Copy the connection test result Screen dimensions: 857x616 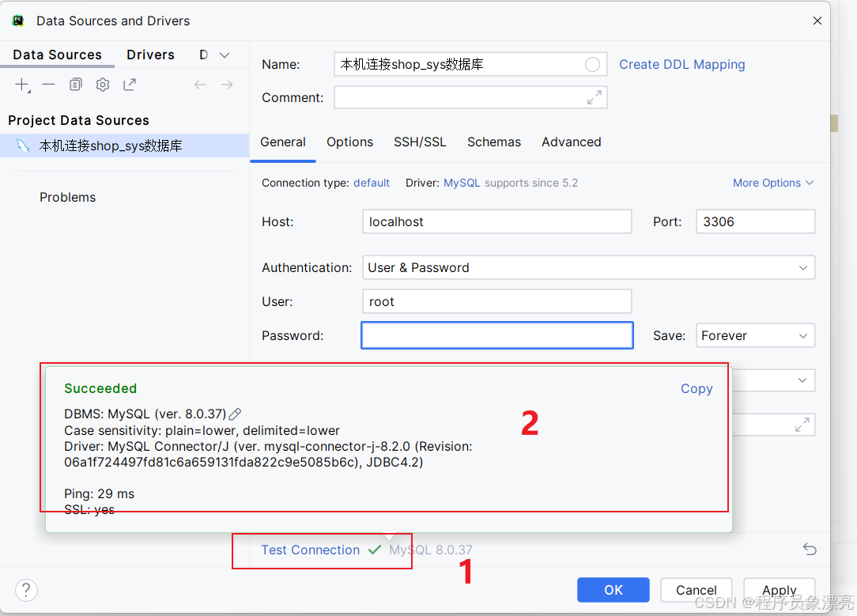pyautogui.click(x=697, y=388)
